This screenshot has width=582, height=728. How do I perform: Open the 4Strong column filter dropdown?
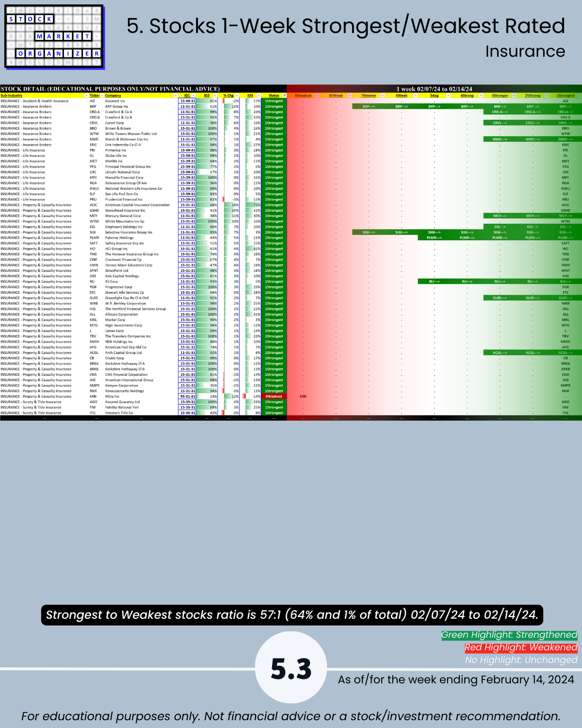pos(481,96)
